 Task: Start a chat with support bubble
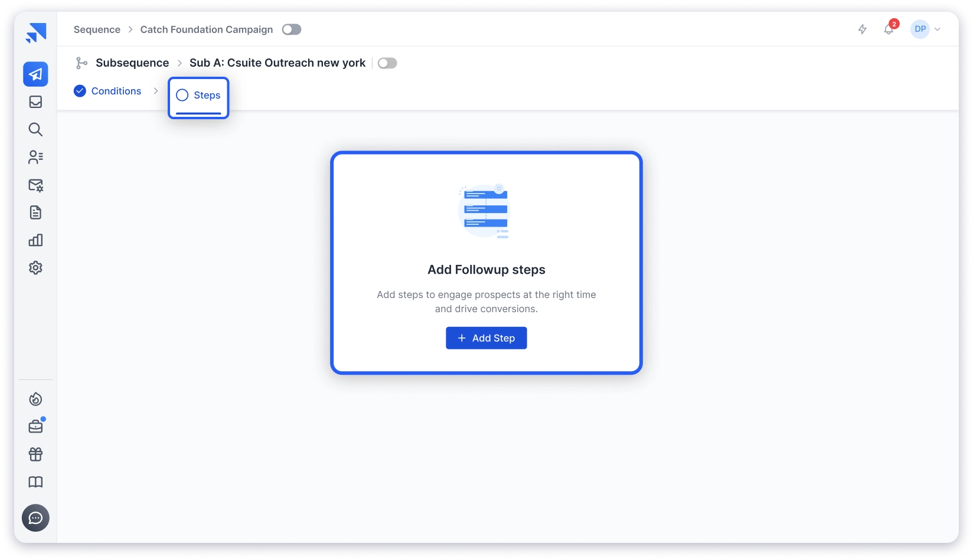click(x=35, y=518)
